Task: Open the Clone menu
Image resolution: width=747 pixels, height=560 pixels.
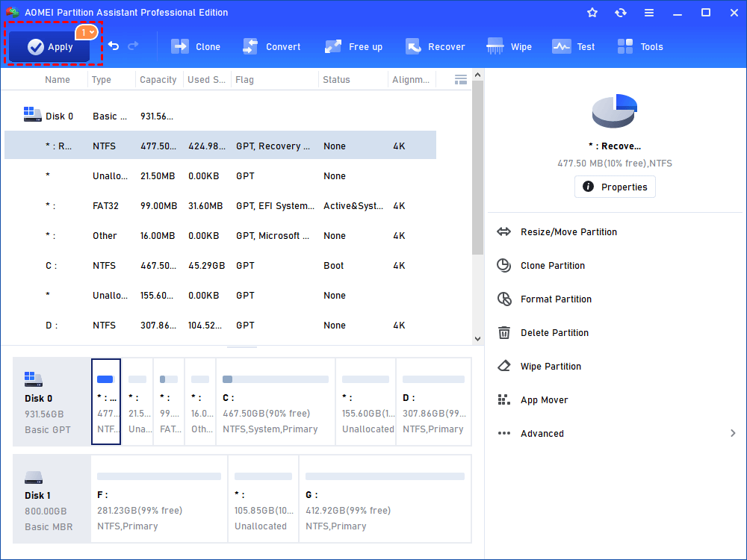Action: 195,46
